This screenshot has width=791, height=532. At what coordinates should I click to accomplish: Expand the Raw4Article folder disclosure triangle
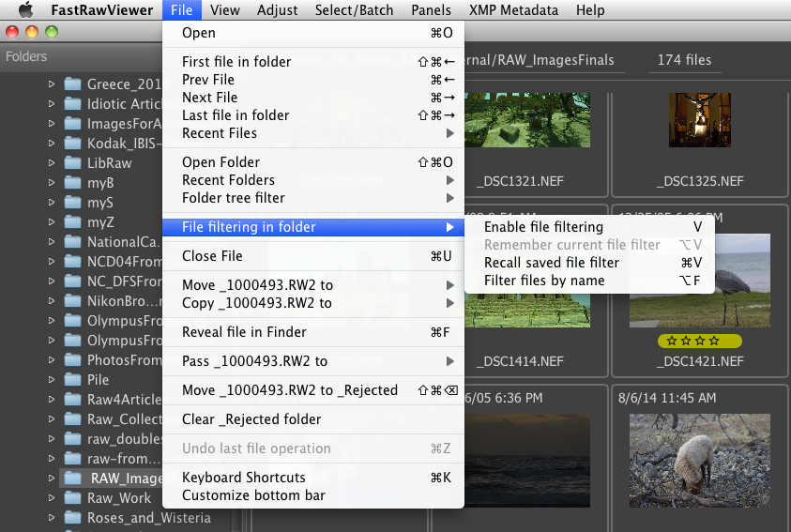pyautogui.click(x=53, y=400)
